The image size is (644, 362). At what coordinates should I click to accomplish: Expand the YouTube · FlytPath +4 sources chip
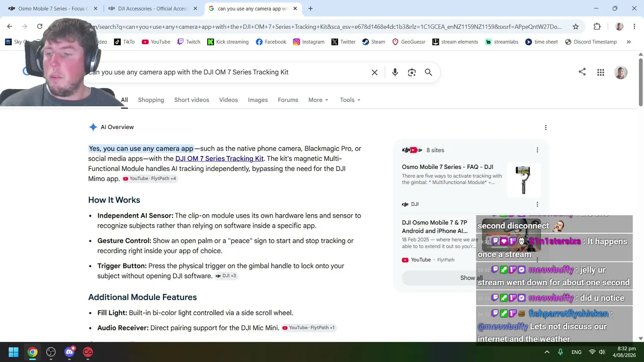coord(150,178)
